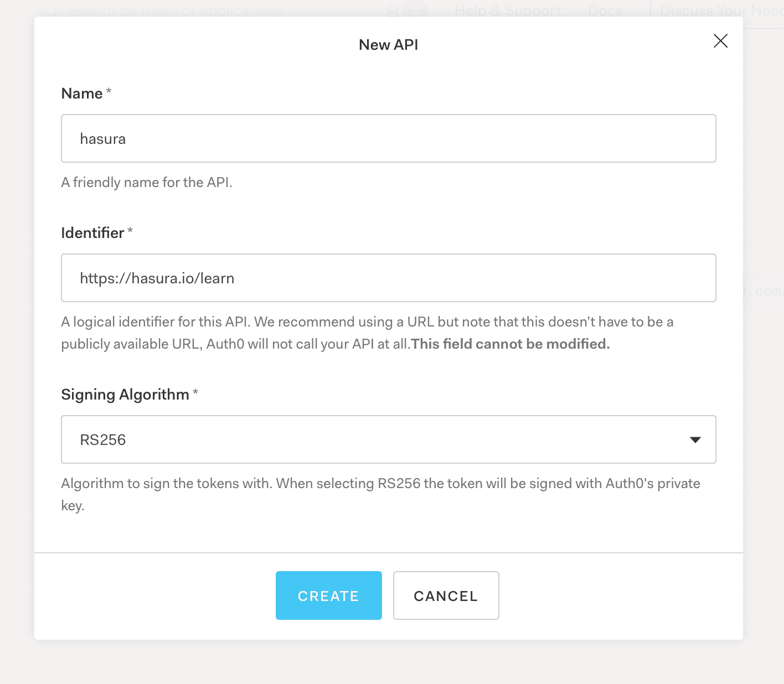Click 'A friendly name for the API.' hint
The height and width of the screenshot is (684, 784).
(147, 183)
